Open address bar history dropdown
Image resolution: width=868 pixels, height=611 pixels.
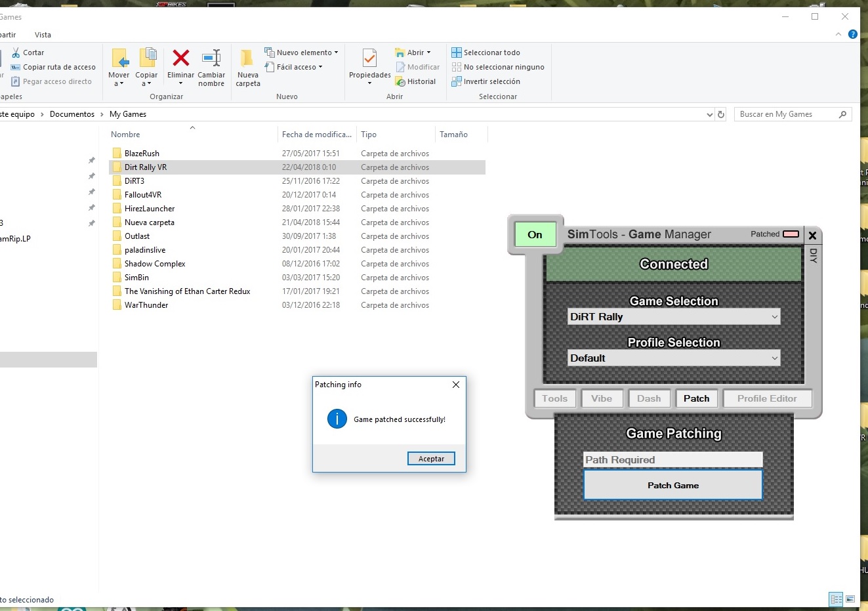coord(709,114)
